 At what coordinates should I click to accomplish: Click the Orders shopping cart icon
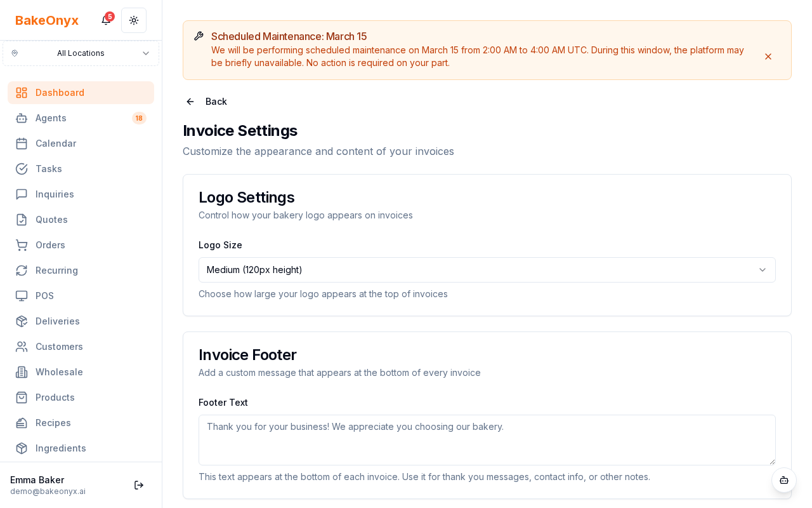coord(22,245)
